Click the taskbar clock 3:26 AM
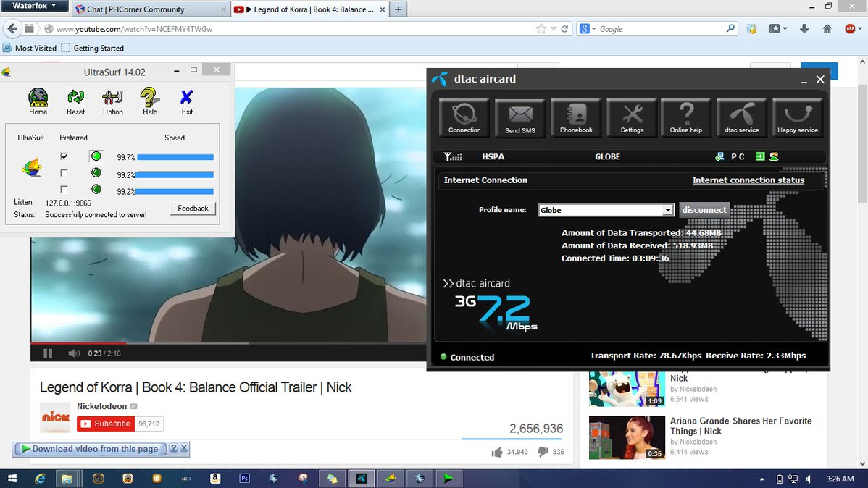868x488 pixels. click(x=840, y=479)
